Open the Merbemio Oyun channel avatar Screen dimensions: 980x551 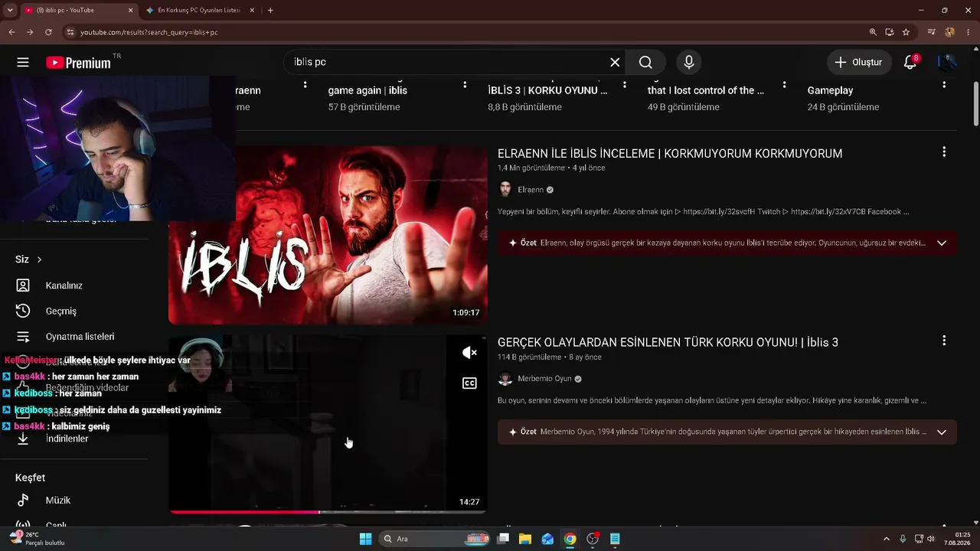[505, 379]
